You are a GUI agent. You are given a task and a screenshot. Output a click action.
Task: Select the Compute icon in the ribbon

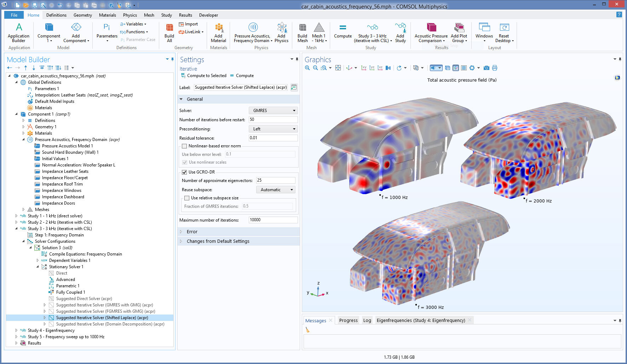pos(342,32)
